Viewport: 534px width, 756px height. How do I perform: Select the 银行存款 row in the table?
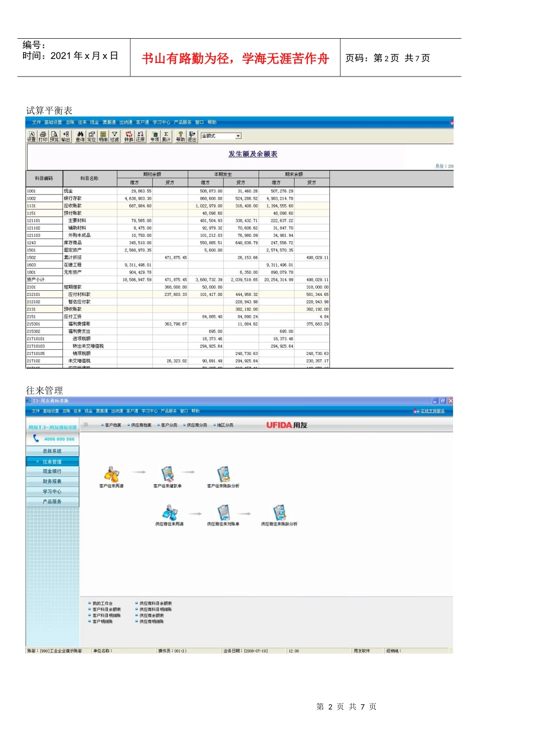pos(178,199)
